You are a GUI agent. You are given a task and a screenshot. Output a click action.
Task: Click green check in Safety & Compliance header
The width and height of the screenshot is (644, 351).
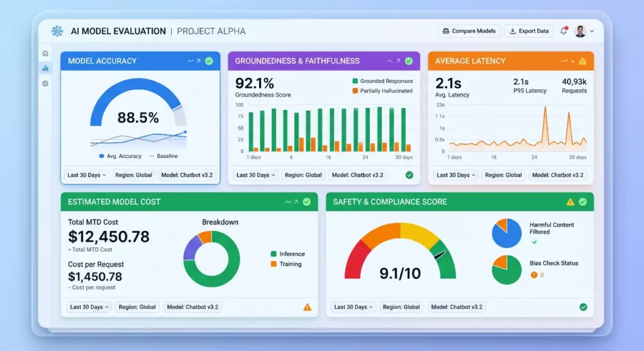(x=583, y=202)
